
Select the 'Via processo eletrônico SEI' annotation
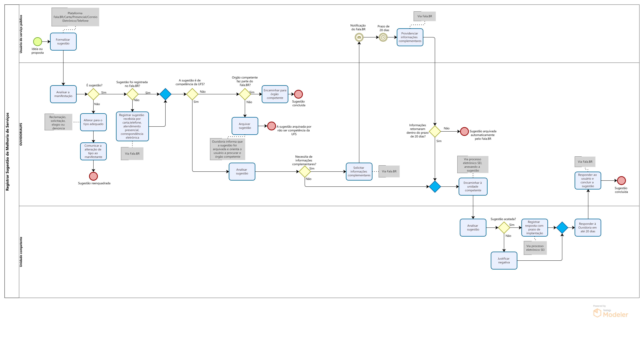[535, 248]
